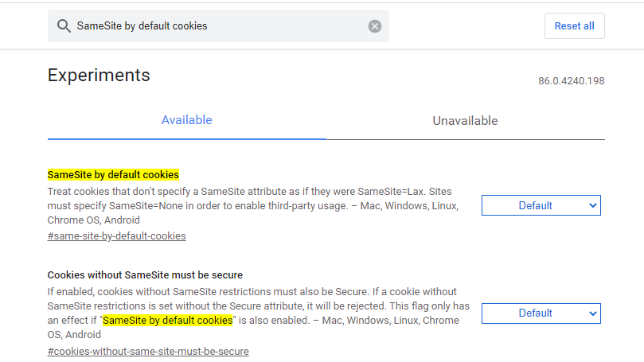The height and width of the screenshot is (362, 644).
Task: Click the Experiments page title
Action: (99, 76)
